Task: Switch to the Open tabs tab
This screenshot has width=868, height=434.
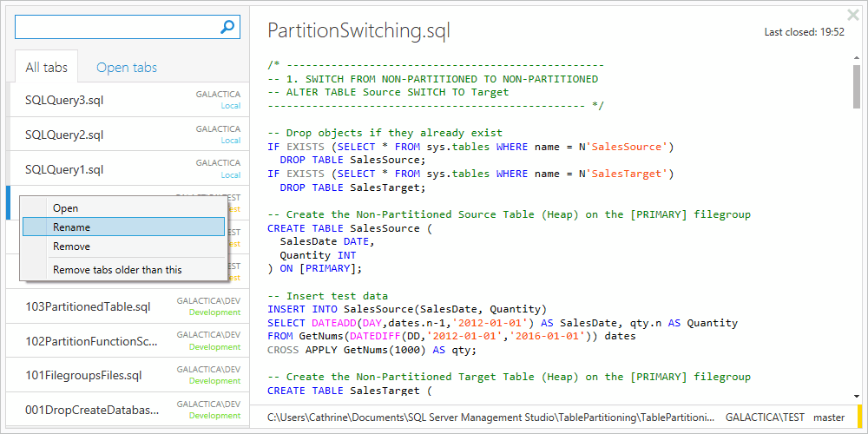Action: coord(127,67)
